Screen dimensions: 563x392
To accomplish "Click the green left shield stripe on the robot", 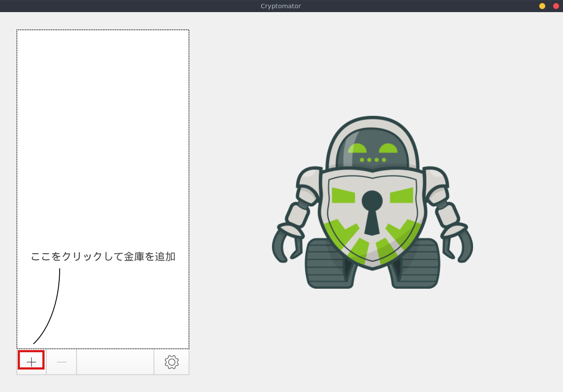I will (x=343, y=195).
